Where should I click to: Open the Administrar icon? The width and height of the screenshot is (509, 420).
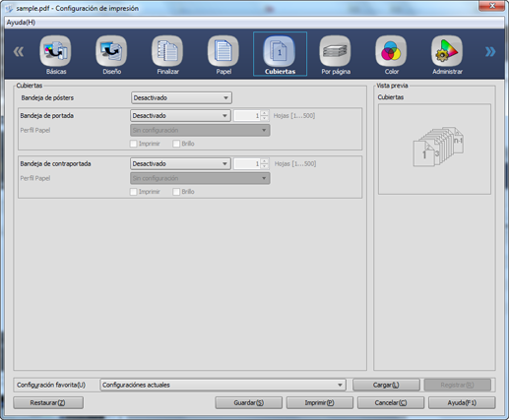tap(447, 55)
